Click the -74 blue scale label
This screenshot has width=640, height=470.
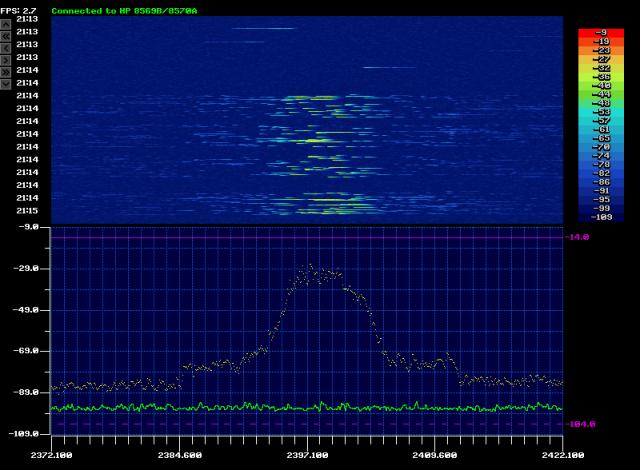point(602,156)
